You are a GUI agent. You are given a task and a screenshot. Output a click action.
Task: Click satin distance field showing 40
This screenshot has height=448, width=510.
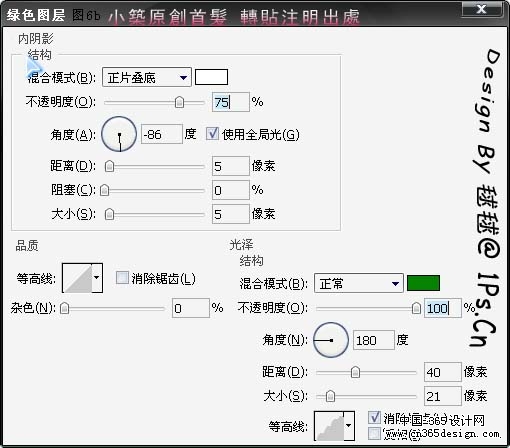click(x=442, y=372)
